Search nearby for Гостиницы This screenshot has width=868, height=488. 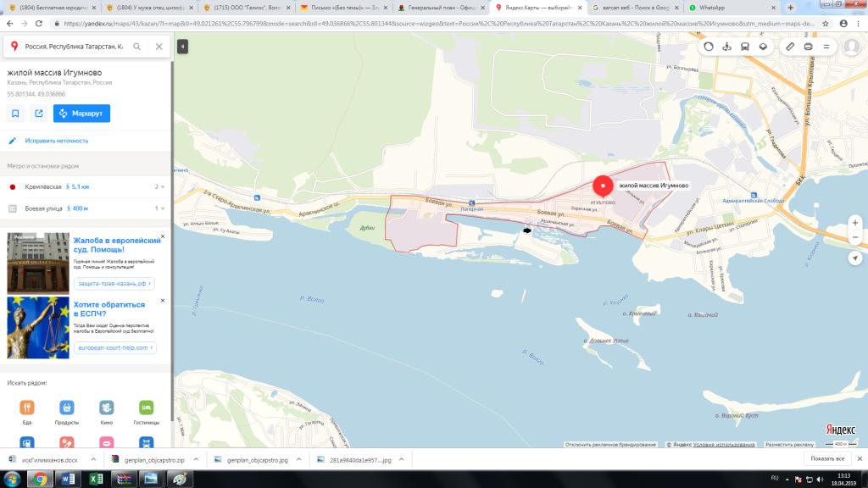click(x=146, y=408)
